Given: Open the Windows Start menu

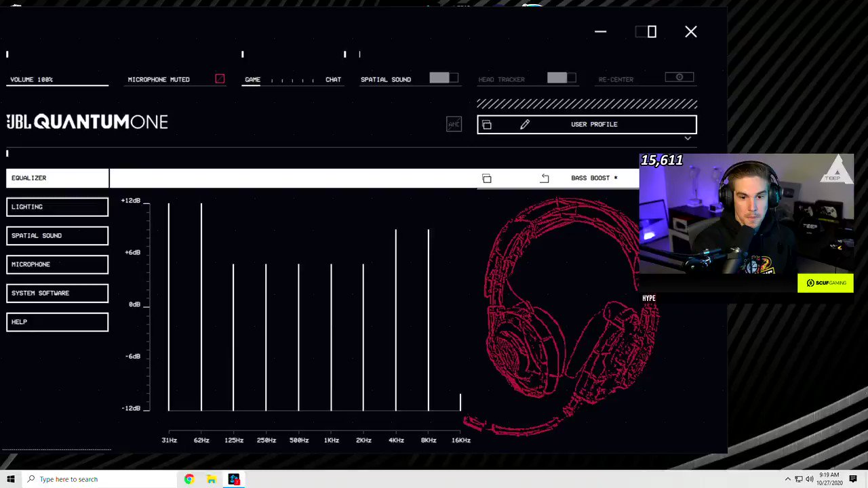Looking at the screenshot, I should [x=10, y=479].
